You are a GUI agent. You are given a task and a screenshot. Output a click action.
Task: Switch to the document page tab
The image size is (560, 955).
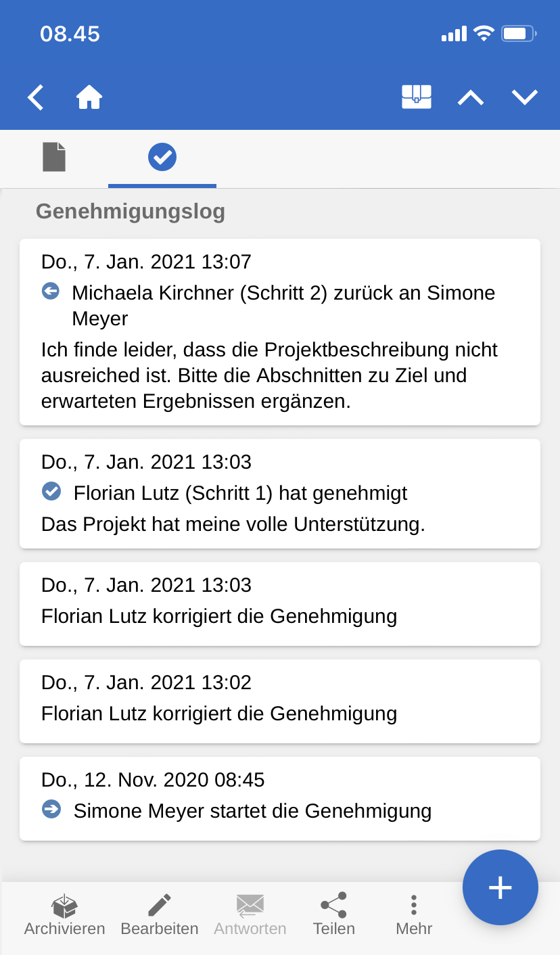[54, 158]
